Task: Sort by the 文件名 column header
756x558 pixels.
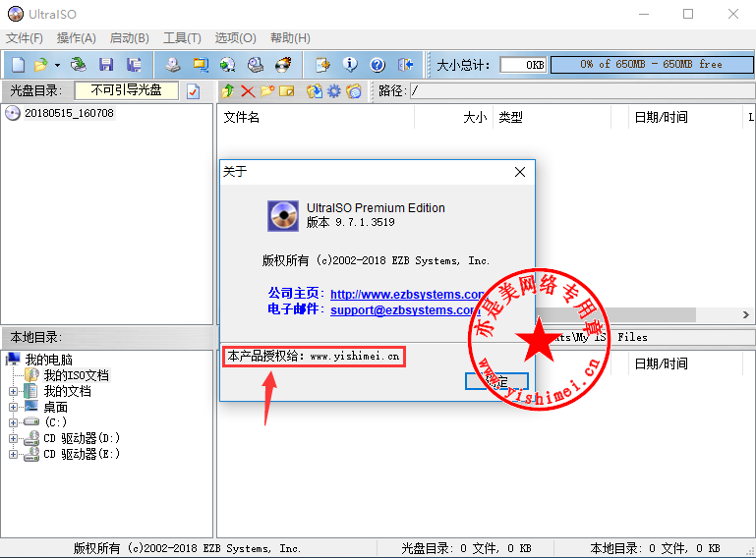Action: pos(241,117)
